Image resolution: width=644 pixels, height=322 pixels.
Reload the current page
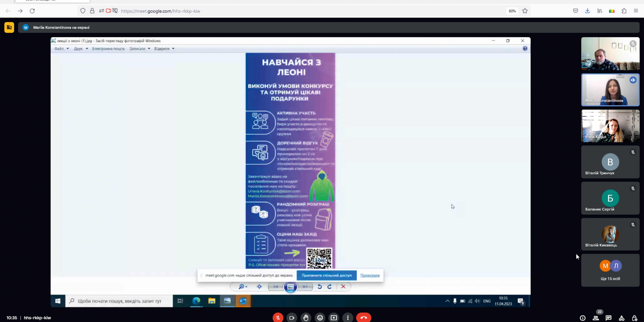click(x=32, y=11)
